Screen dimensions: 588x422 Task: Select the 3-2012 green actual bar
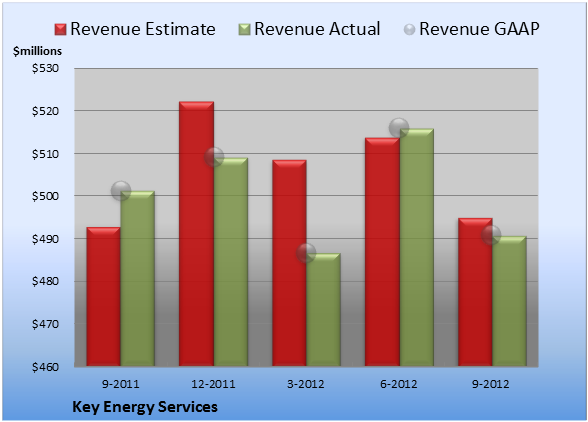[323, 310]
